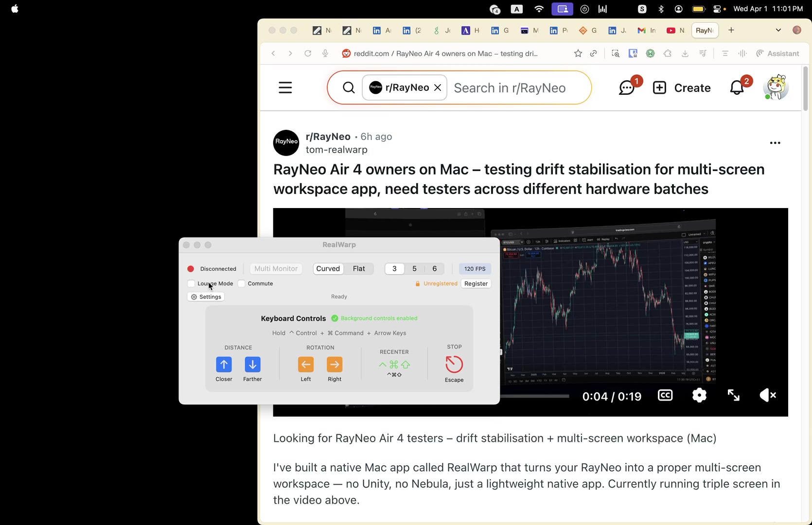Viewport: 812px width, 525px height.
Task: Enable the Lounge Mode checkbox
Action: (x=191, y=284)
